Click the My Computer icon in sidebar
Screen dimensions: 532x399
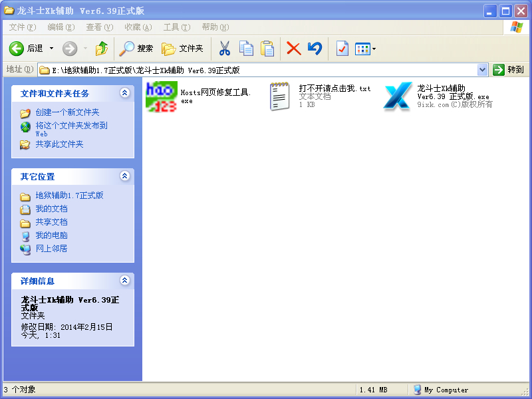tap(25, 236)
